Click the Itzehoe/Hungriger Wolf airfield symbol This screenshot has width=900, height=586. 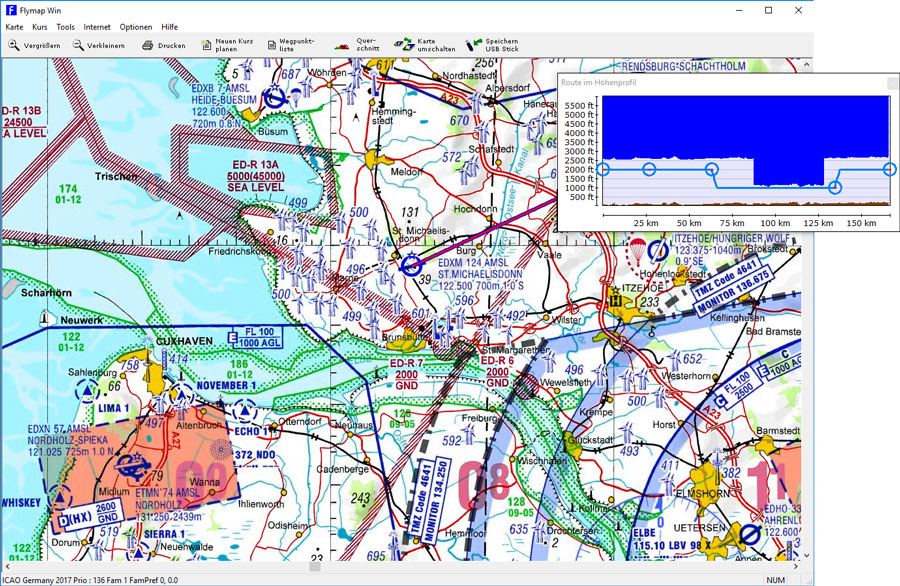[657, 251]
